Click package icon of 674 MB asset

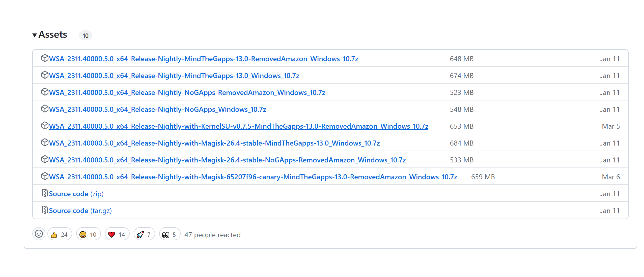[45, 75]
